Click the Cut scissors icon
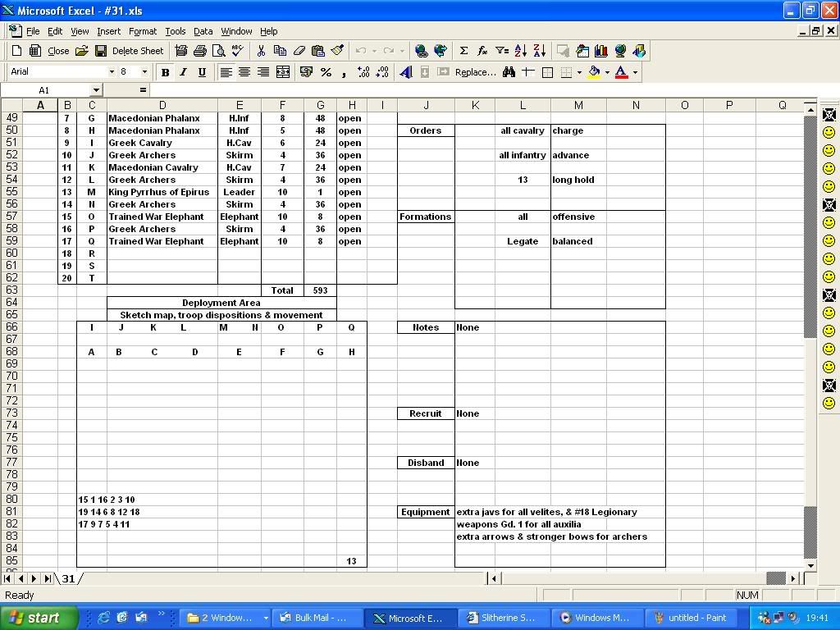Image resolution: width=840 pixels, height=630 pixels. (x=261, y=51)
